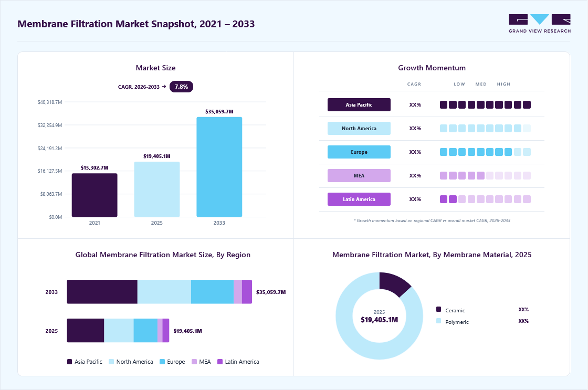Screen dimensions: 588x390
Task: Click the XX% share value for Ceramic
Action: [523, 309]
